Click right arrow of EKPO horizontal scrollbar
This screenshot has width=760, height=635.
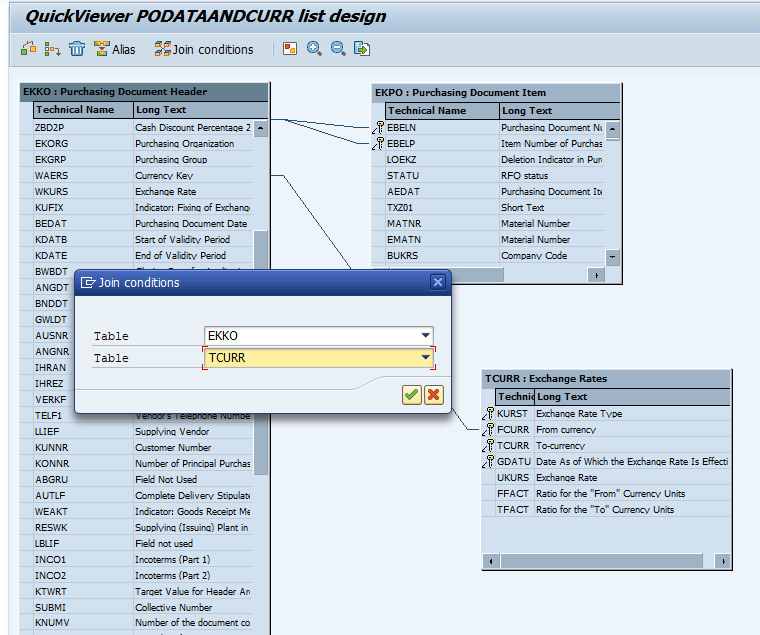point(596,275)
